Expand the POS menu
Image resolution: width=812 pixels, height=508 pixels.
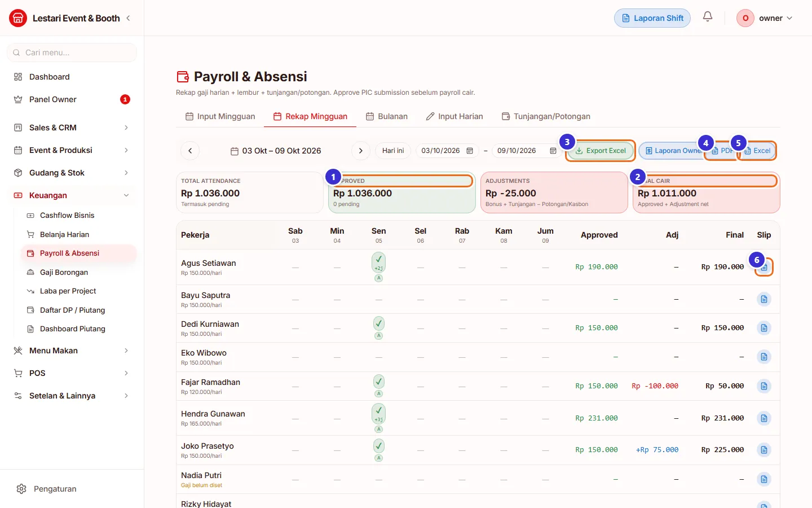tap(72, 373)
